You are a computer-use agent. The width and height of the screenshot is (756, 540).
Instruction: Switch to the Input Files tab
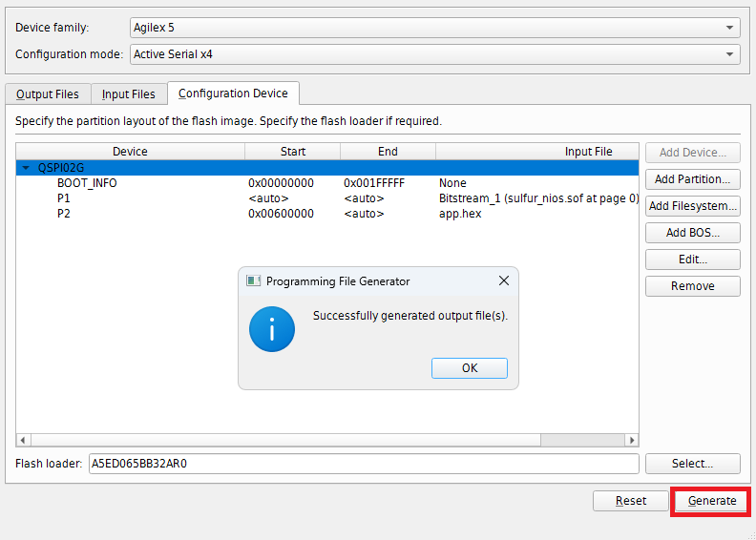pos(129,94)
